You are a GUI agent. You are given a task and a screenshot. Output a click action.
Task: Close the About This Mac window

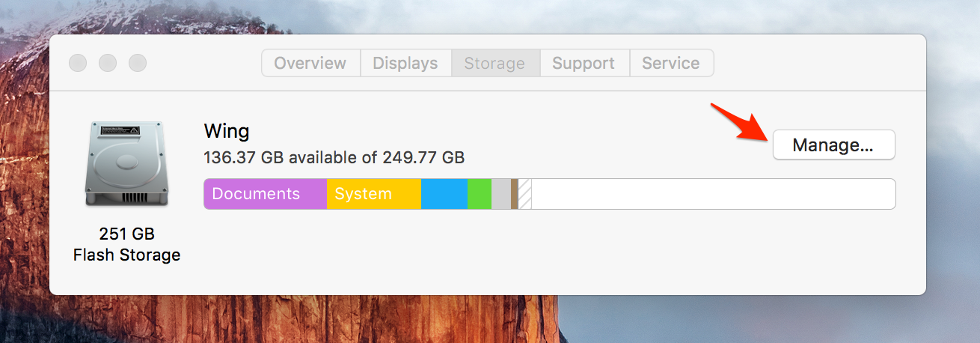click(x=78, y=64)
